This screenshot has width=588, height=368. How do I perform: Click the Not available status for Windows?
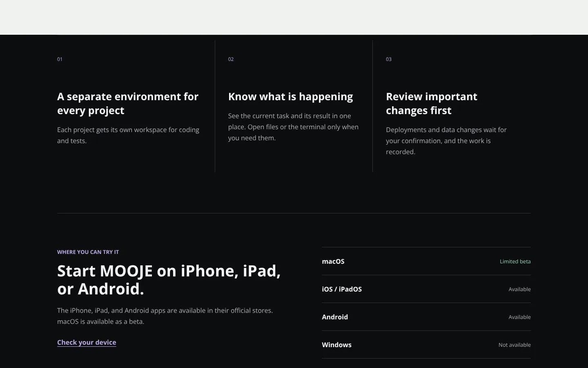pyautogui.click(x=514, y=345)
